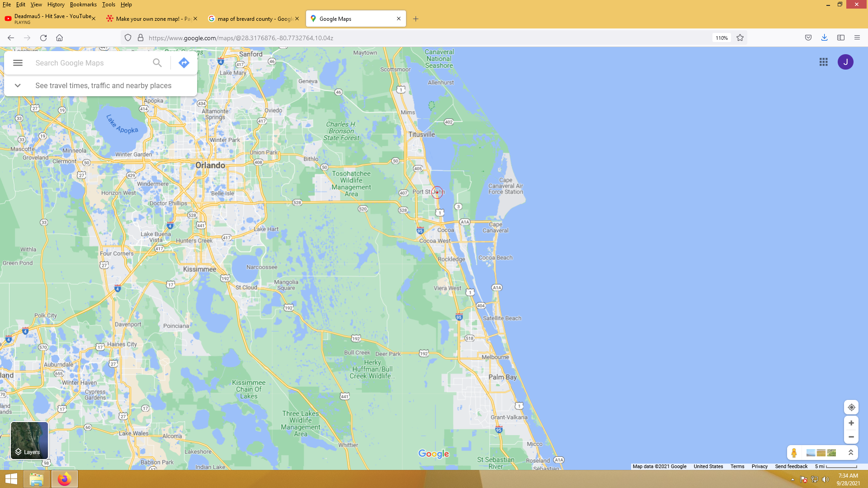The width and height of the screenshot is (868, 488).
Task: Expand the travel times and traffic panel
Action: (18, 85)
